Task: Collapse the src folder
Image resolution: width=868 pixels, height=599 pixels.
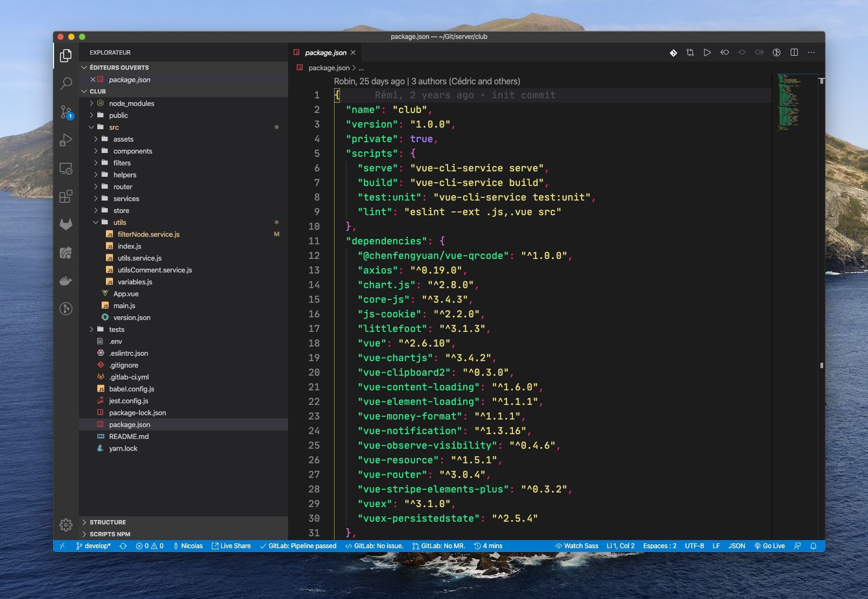Action: (92, 127)
